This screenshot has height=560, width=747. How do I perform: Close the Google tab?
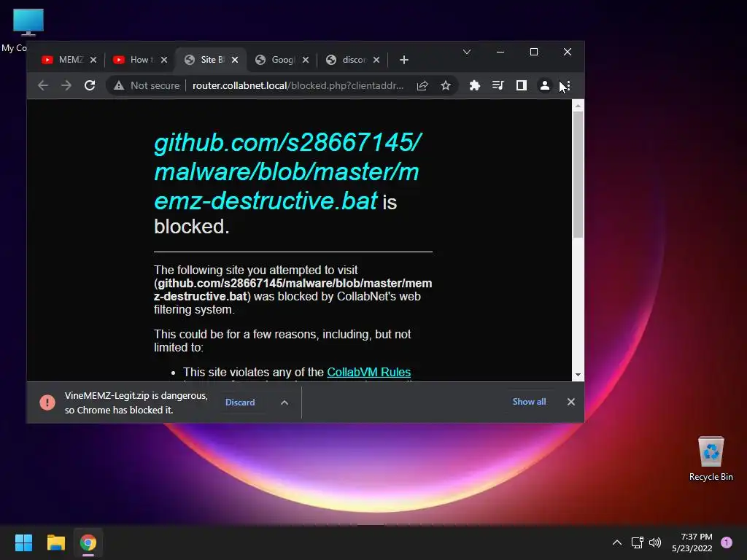(306, 60)
